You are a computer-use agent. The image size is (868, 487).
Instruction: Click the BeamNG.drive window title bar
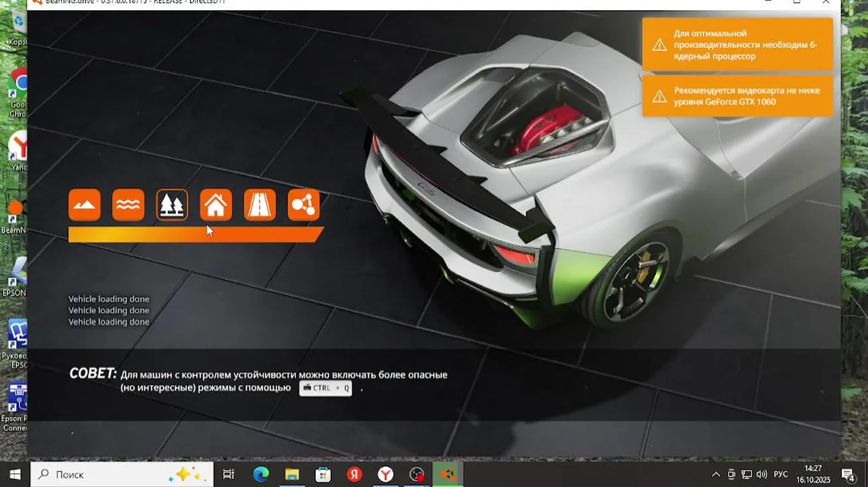[x=433, y=3]
